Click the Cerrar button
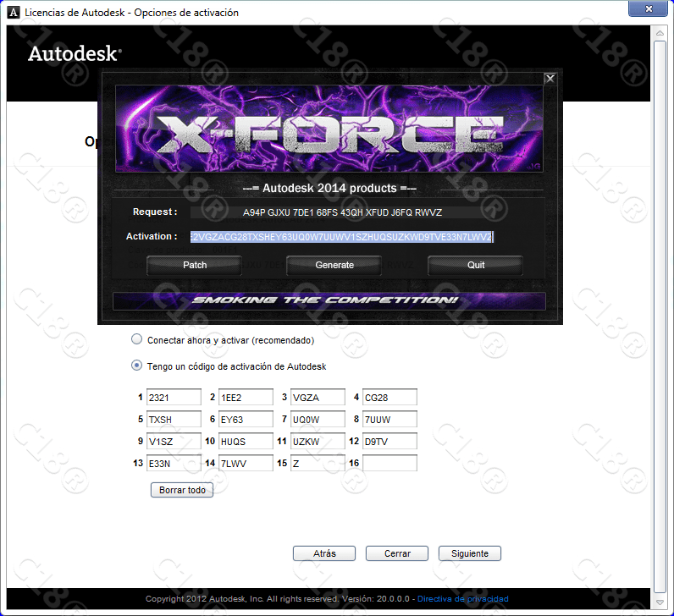The height and width of the screenshot is (616, 674). coord(397,553)
